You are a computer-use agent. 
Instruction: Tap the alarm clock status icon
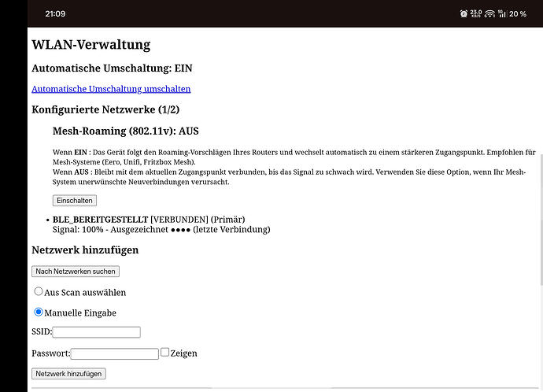(464, 13)
